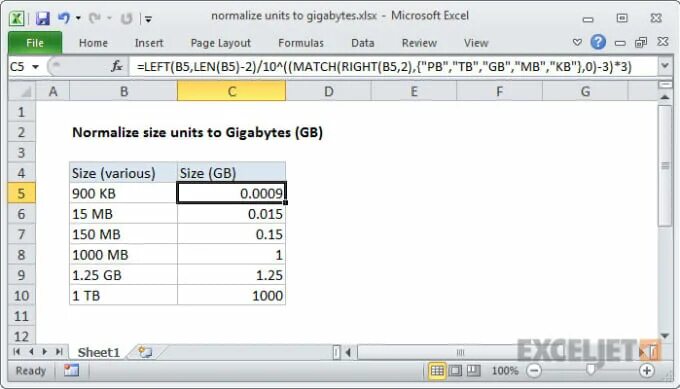This screenshot has width=680, height=389.
Task: Select the cell containing 0.015
Action: tap(232, 214)
